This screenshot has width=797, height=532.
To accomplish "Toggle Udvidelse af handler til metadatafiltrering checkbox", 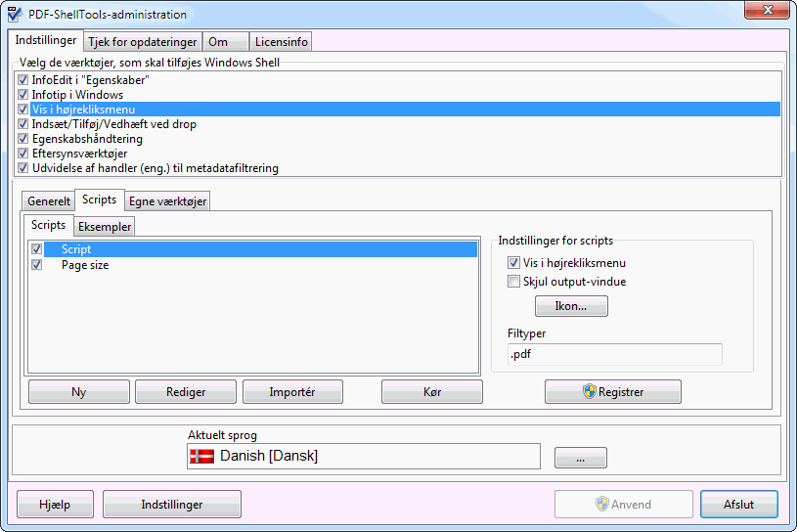I will tap(22, 168).
